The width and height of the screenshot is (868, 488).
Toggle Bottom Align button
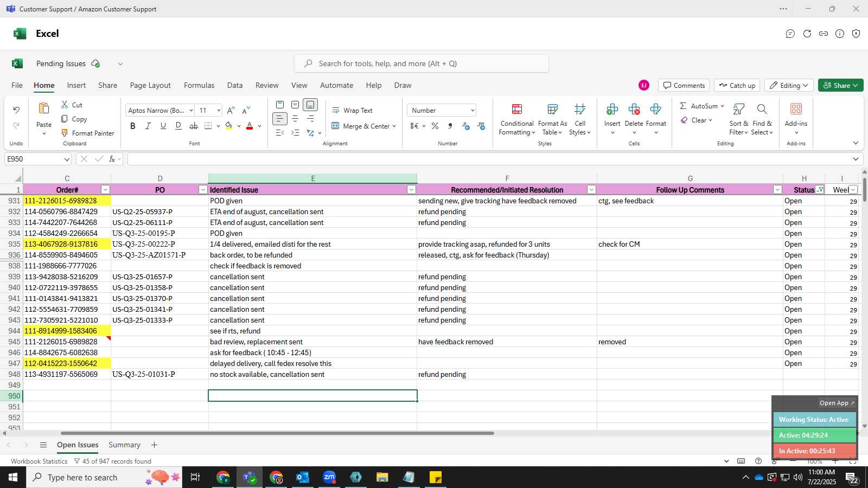[x=310, y=105]
